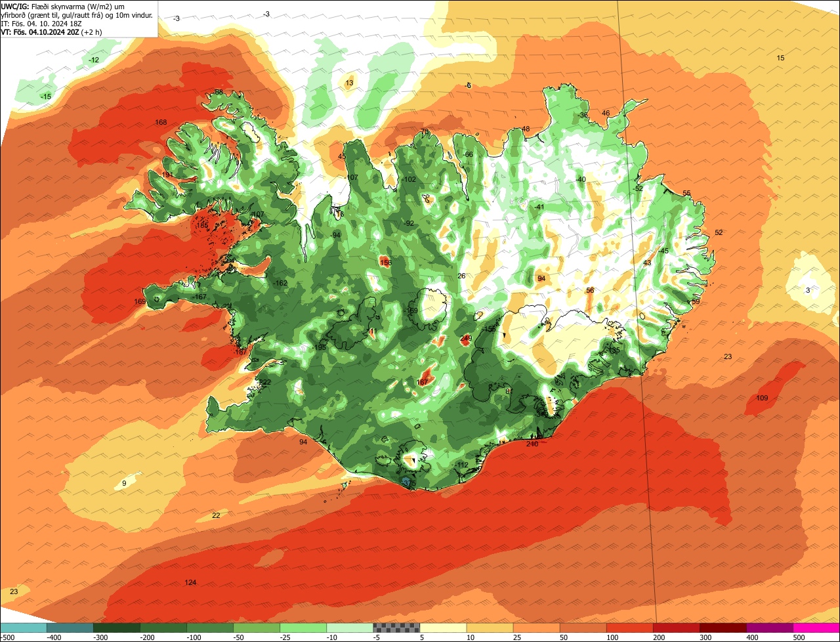The height and width of the screenshot is (642, 840).
Task: Click the value 222 near Reykjanes
Action: tap(264, 382)
